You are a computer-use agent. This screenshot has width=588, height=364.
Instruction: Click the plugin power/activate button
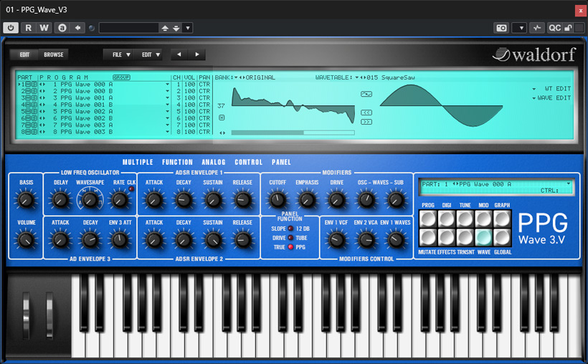11,28
